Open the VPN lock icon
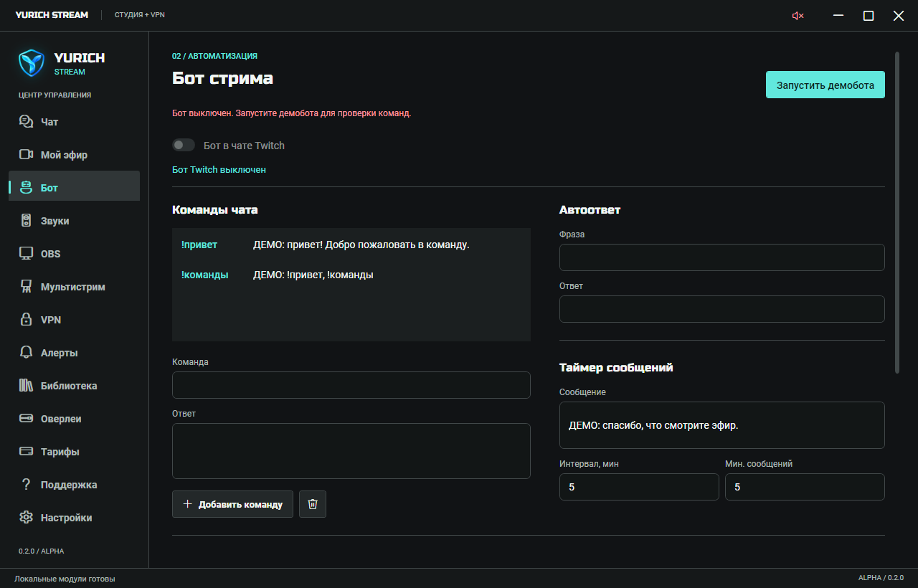Viewport: 918px width, 588px height. coord(27,320)
